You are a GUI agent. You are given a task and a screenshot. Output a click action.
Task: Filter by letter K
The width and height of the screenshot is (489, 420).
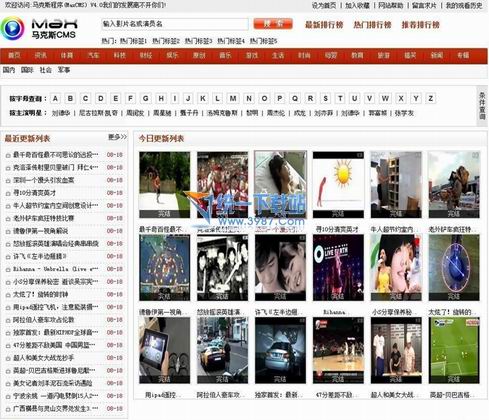click(x=203, y=98)
